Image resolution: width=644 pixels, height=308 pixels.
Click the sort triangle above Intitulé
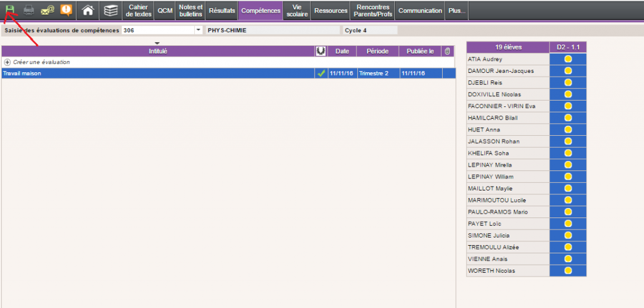[x=157, y=43]
